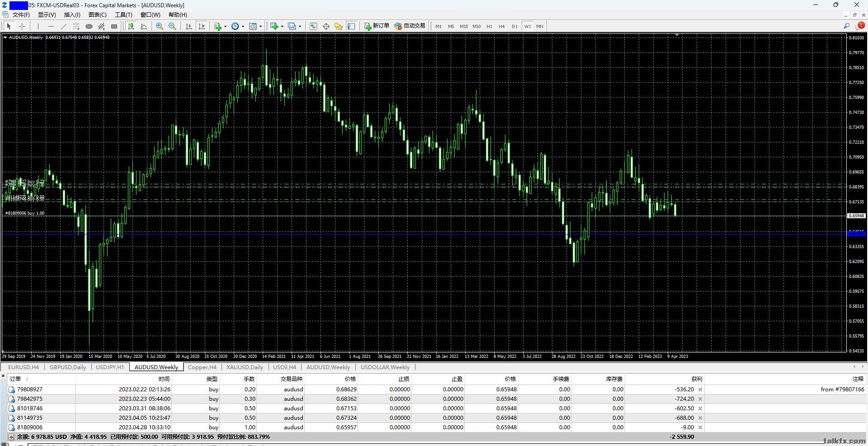The width and height of the screenshot is (868, 446).
Task: Expand the indicators dropdown arrow
Action: [x=225, y=26]
